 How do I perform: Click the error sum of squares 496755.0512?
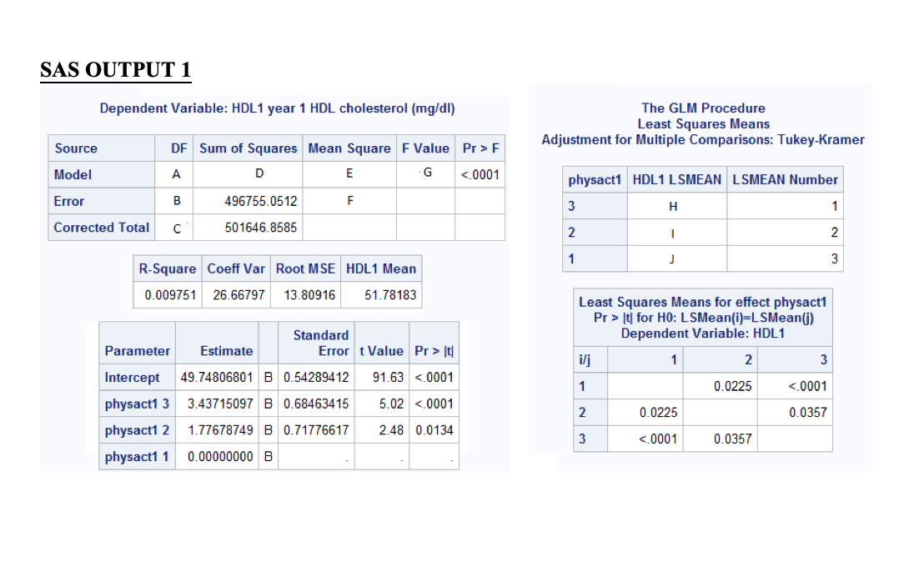[260, 202]
